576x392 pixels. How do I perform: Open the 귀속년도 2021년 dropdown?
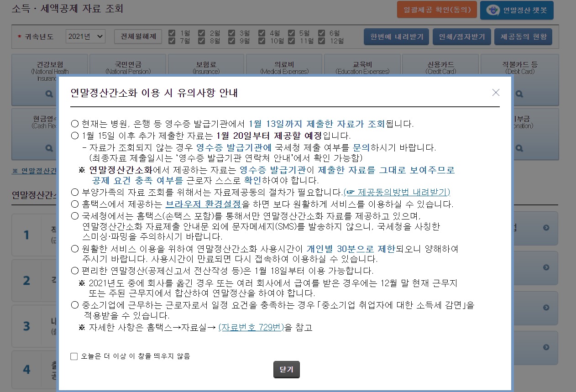pyautogui.click(x=85, y=37)
